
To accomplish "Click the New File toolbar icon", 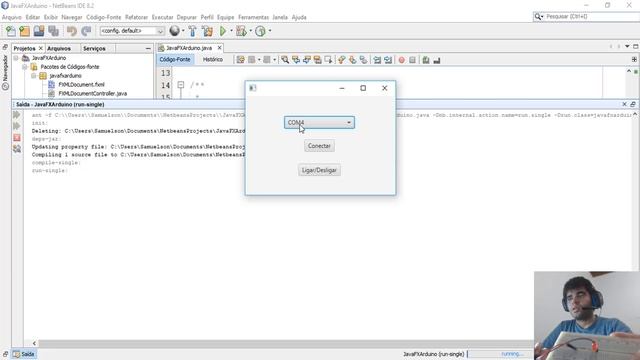I will (x=11, y=31).
